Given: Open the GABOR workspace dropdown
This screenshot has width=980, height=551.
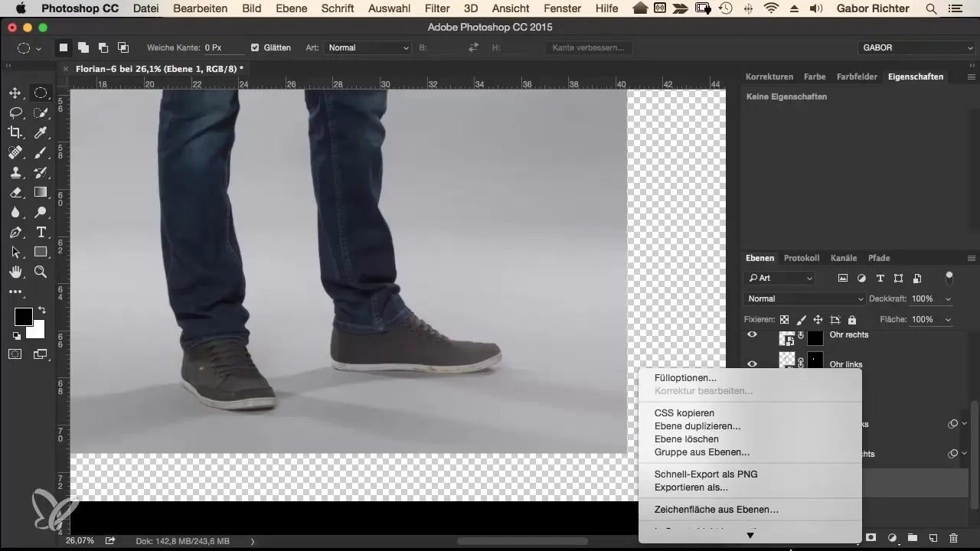Looking at the screenshot, I should point(917,47).
